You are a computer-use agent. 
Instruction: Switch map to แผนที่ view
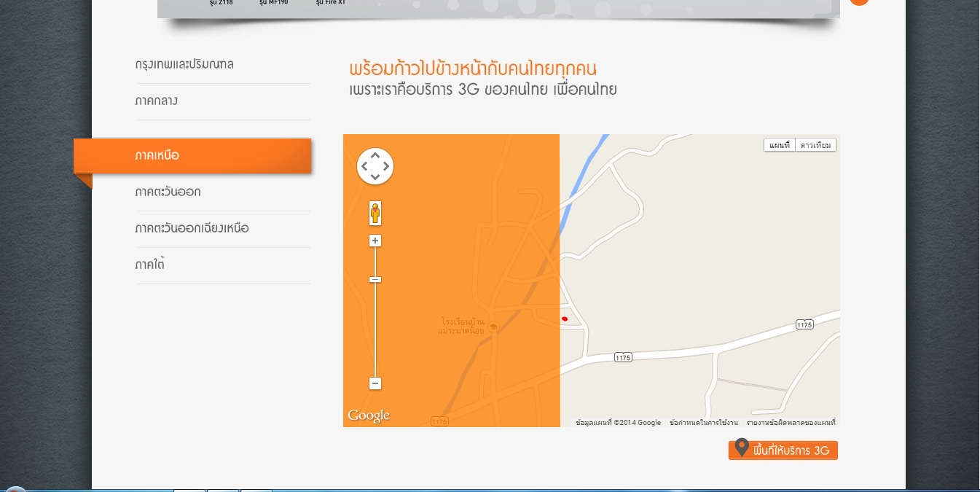click(779, 145)
